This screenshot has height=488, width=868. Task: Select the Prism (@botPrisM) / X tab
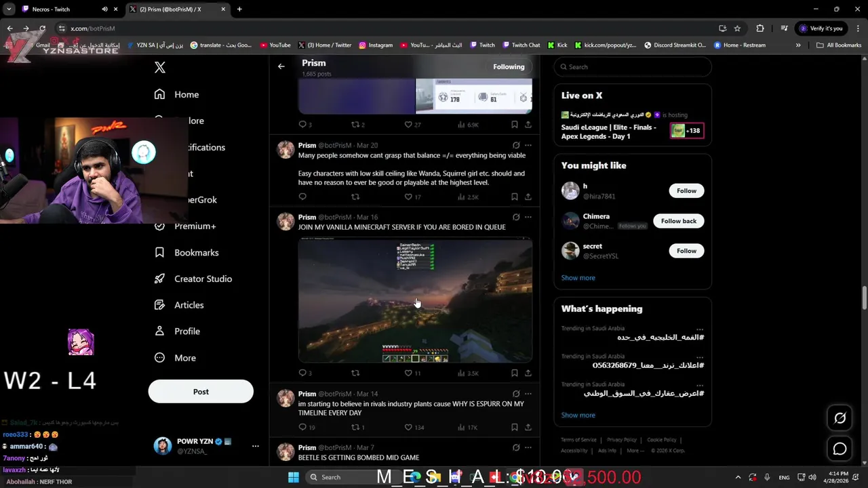(x=178, y=9)
